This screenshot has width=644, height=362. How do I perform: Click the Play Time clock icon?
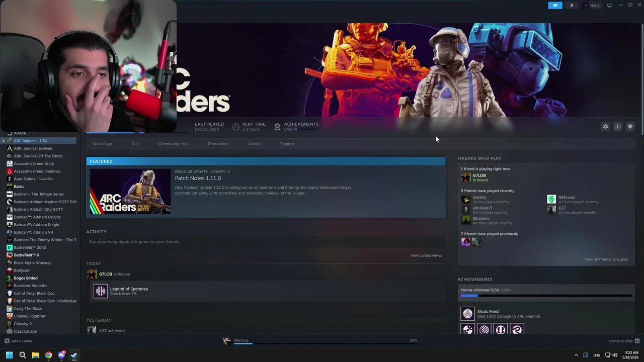(235, 127)
